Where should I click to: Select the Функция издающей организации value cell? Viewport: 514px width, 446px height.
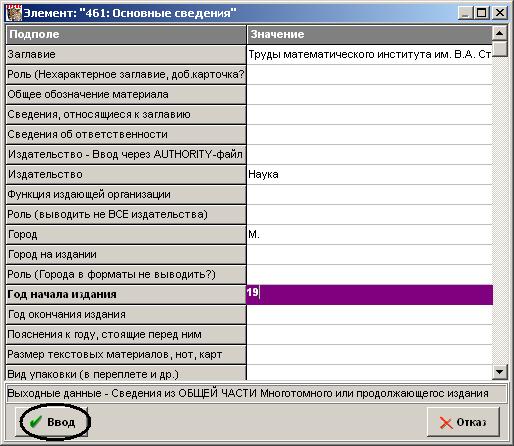click(x=369, y=194)
